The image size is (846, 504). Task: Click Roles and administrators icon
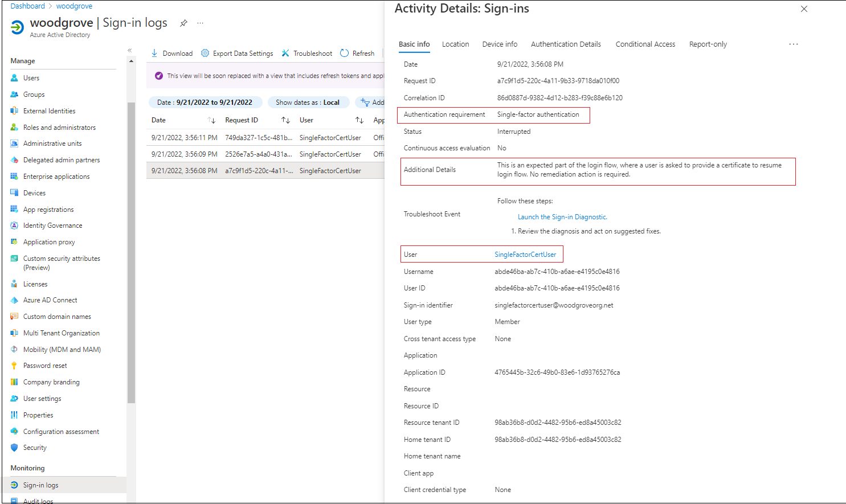[x=14, y=128]
